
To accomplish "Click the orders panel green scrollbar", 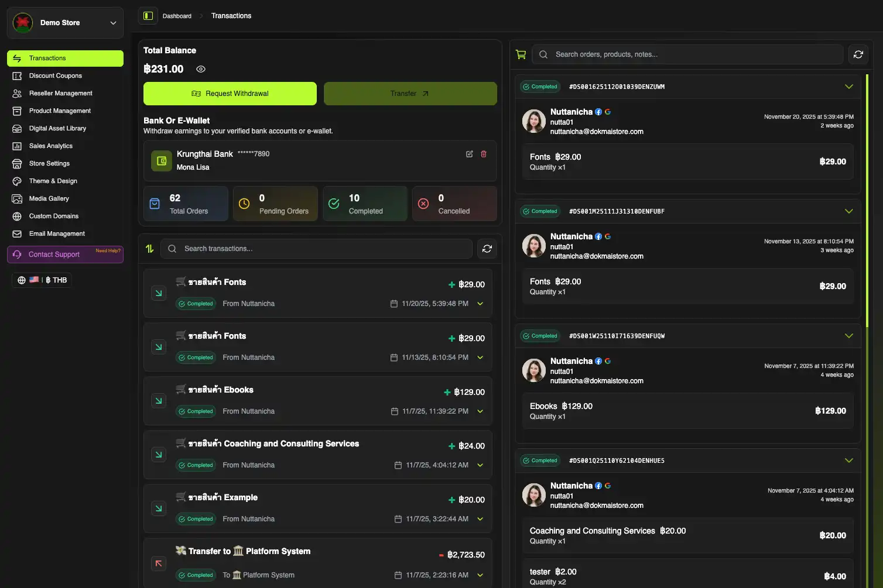I will 867,199.
